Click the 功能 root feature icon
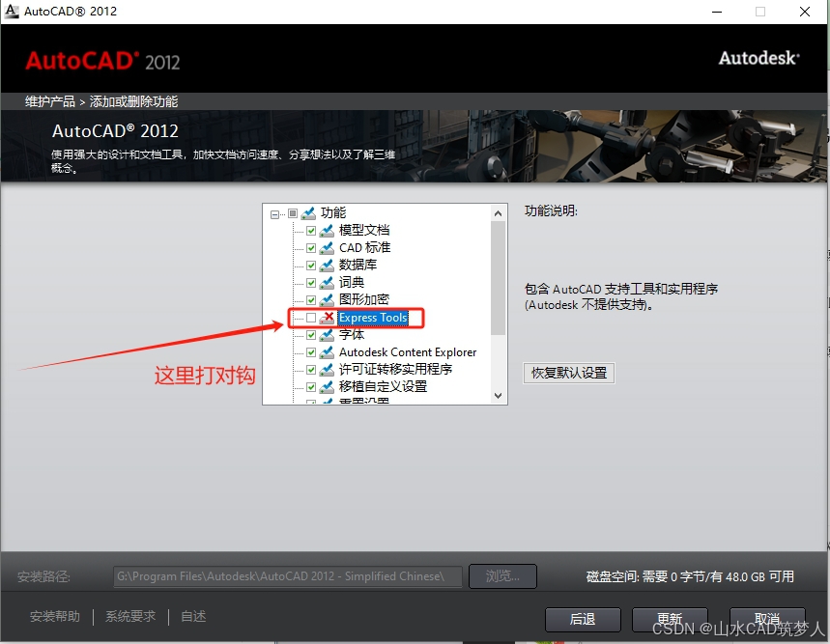Screen dimensions: 830x644 308,213
